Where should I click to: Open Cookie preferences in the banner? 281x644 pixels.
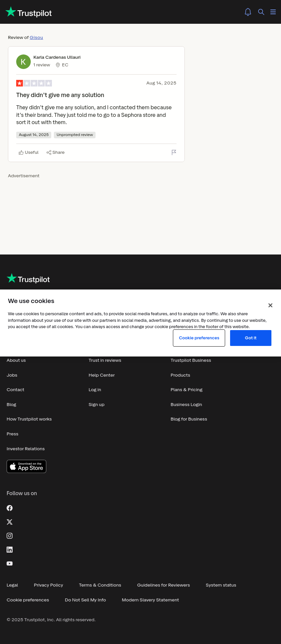click(199, 338)
